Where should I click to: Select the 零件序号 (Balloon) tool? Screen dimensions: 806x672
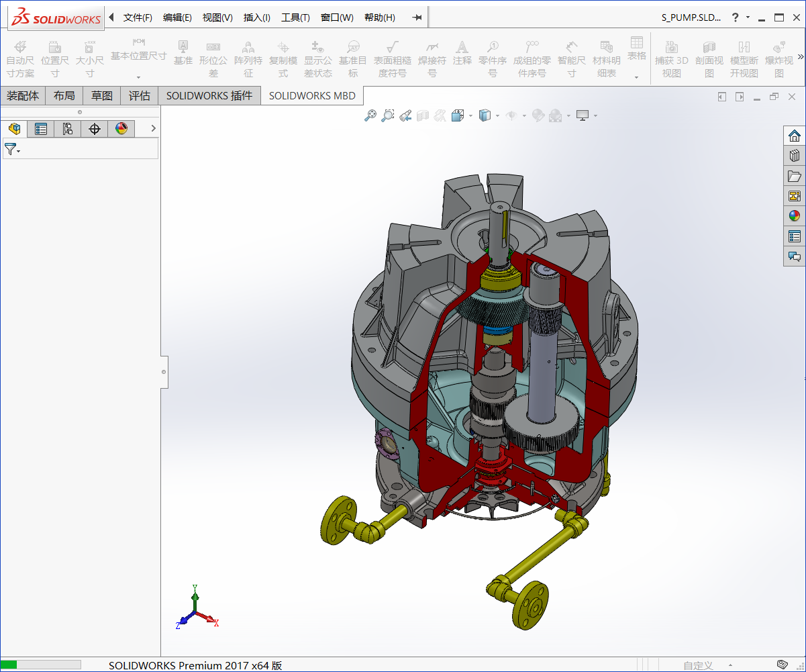coord(493,58)
